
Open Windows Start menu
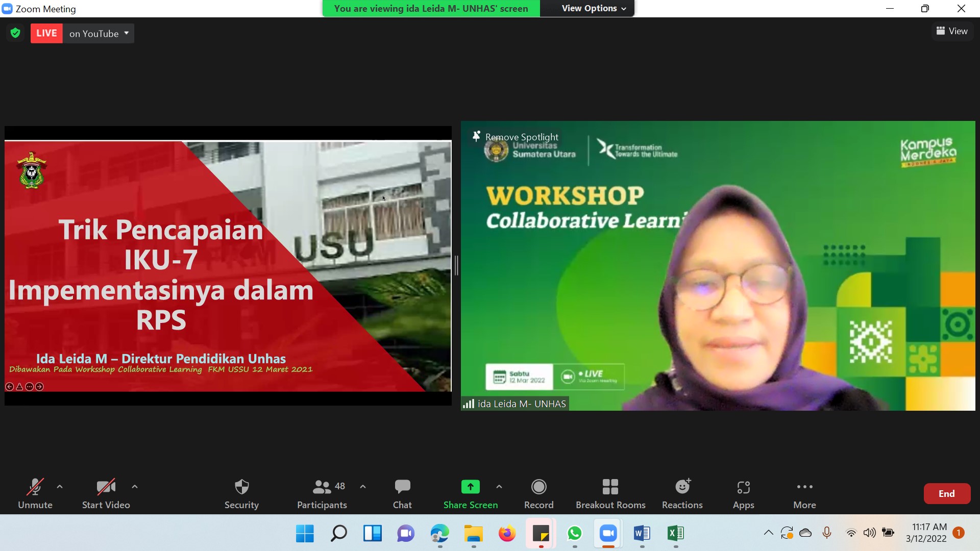pyautogui.click(x=305, y=534)
